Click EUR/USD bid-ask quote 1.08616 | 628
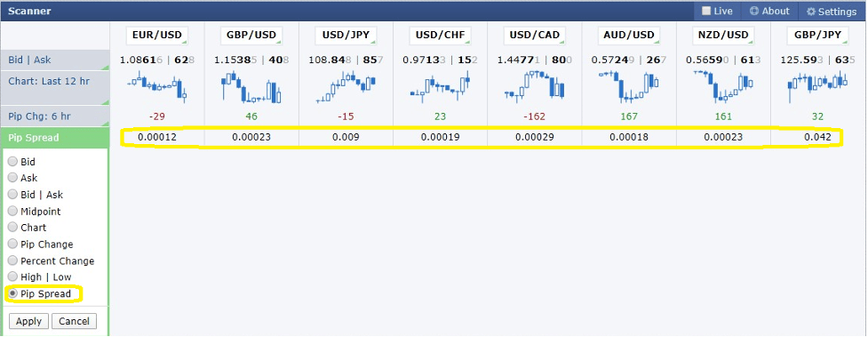Screen dimensions: 868x337 [x=157, y=60]
